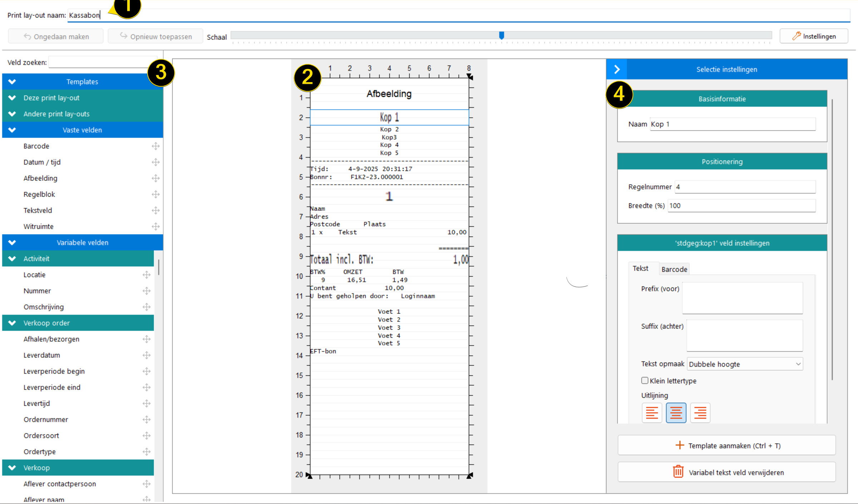Open the Instellingen button
Image resolution: width=858 pixels, height=504 pixels.
tap(814, 36)
